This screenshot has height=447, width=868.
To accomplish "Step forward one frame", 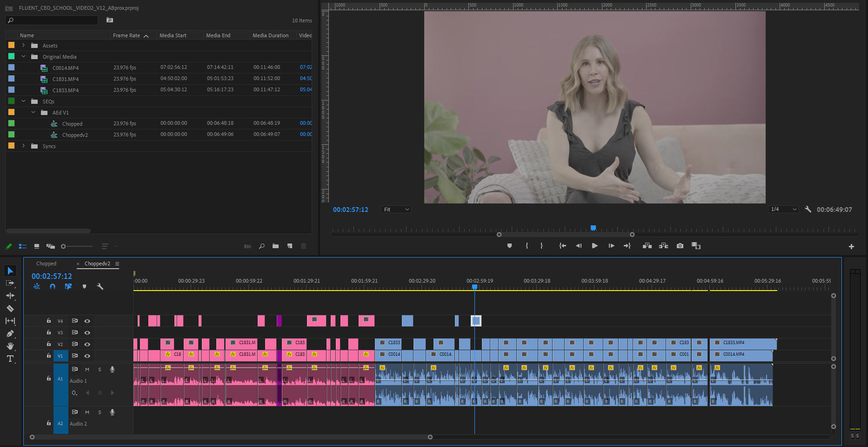I will (611, 246).
